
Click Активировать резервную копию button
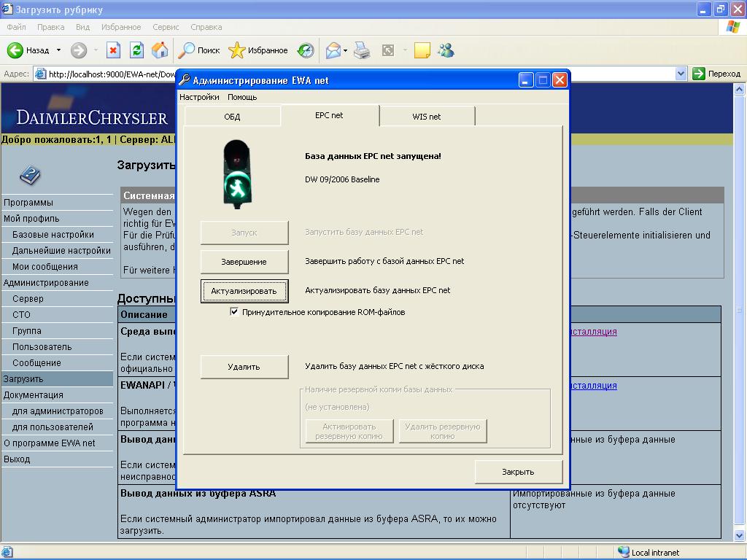[349, 431]
